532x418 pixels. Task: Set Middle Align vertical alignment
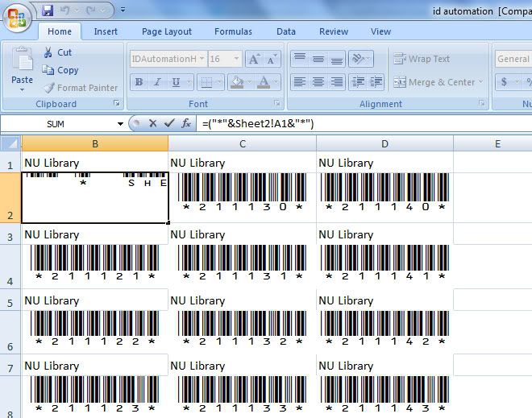[x=318, y=59]
